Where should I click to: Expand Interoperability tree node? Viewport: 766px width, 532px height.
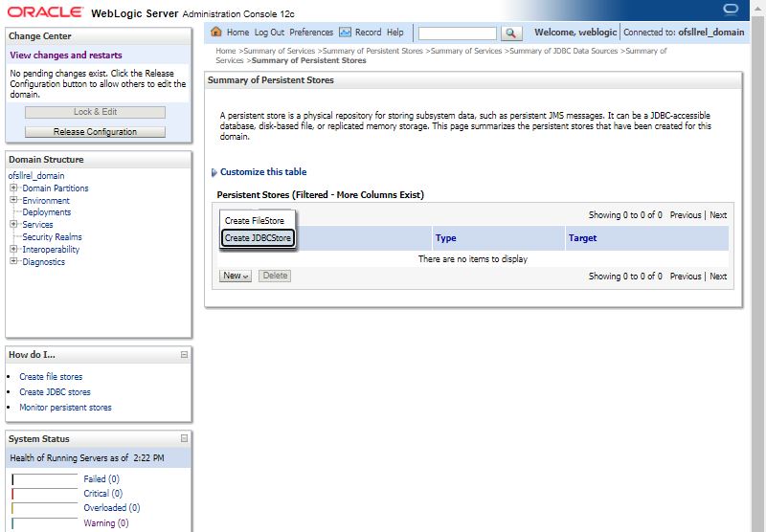tap(13, 249)
